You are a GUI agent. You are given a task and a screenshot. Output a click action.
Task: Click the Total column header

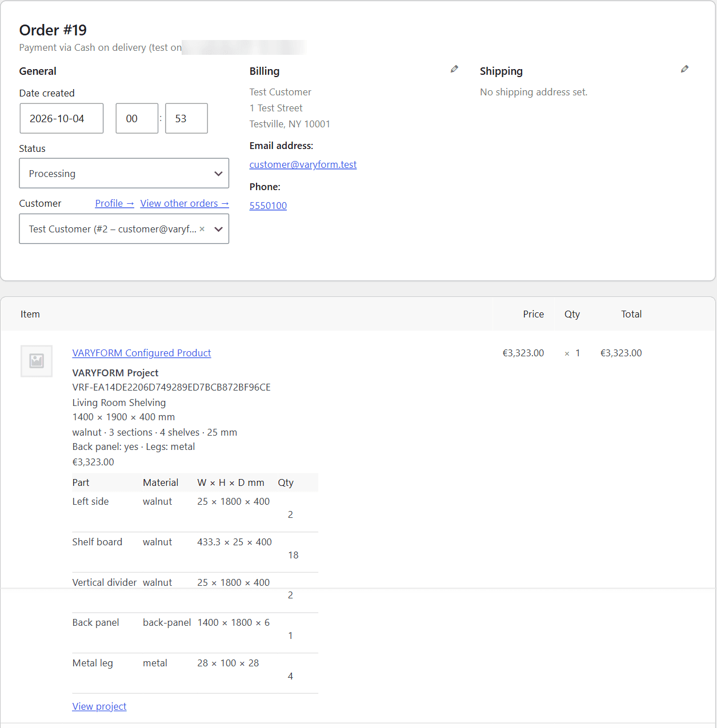pyautogui.click(x=631, y=314)
